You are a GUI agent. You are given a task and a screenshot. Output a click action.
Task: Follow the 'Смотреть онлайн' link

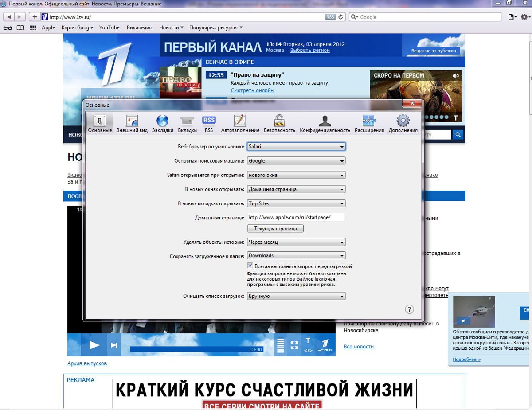[x=252, y=90]
